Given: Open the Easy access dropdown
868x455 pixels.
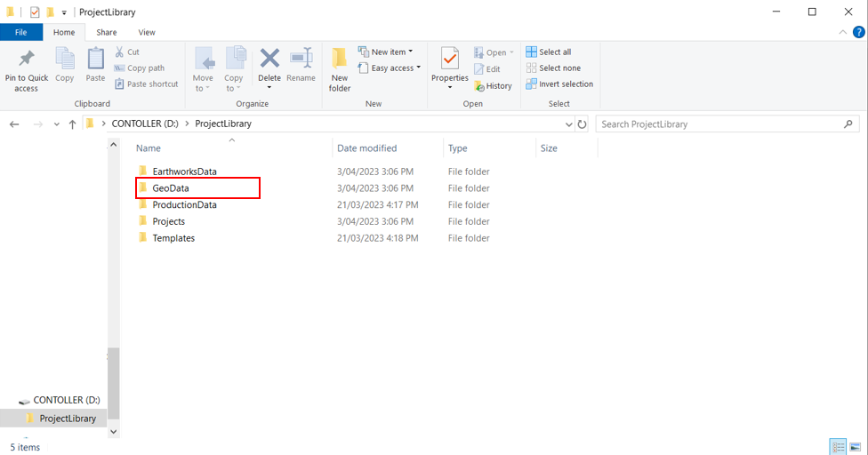Looking at the screenshot, I should pyautogui.click(x=389, y=68).
